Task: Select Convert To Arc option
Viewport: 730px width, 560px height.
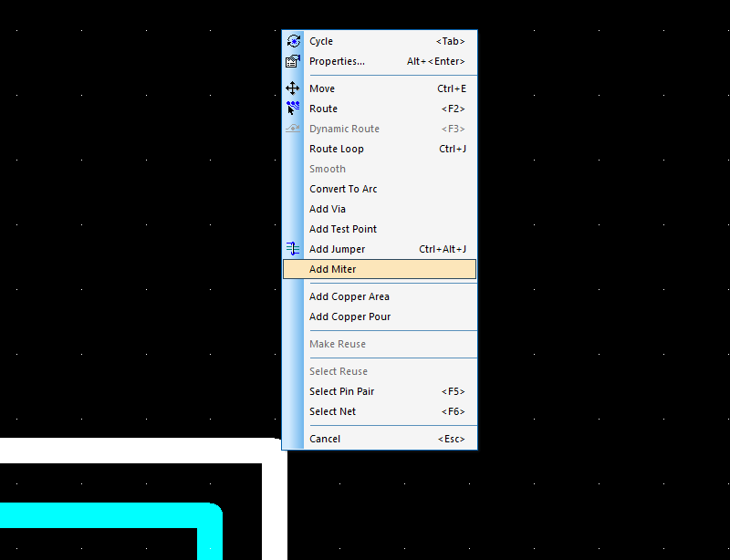Action: pos(343,189)
